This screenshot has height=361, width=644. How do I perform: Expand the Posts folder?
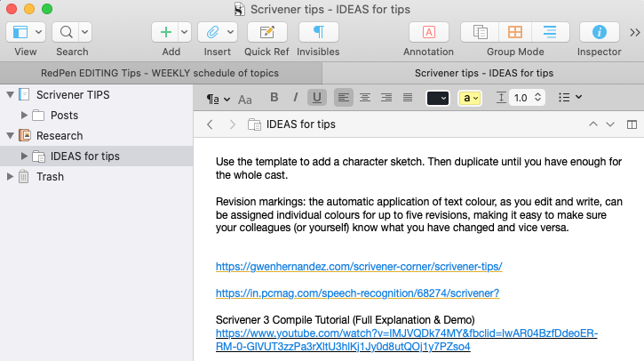tap(24, 115)
